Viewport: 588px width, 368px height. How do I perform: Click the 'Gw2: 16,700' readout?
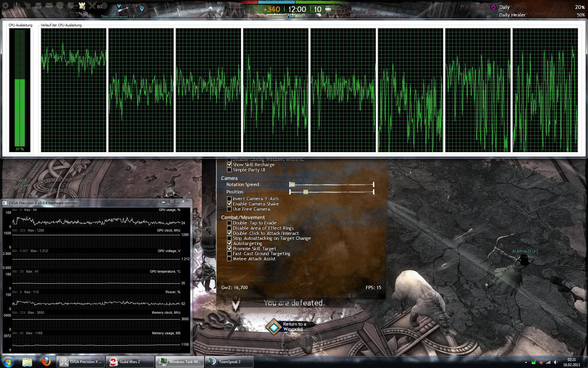click(235, 288)
